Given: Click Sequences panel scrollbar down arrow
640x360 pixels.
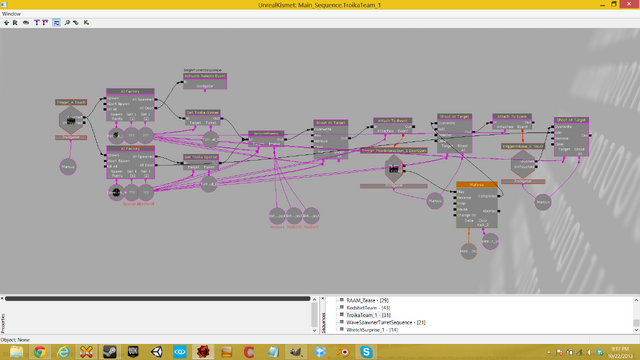Looking at the screenshot, I should 636,330.
